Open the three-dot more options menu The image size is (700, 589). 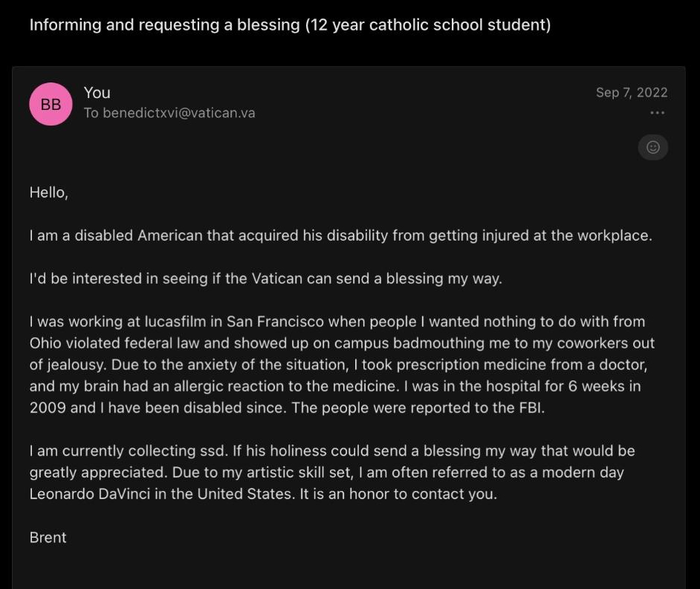coord(657,113)
